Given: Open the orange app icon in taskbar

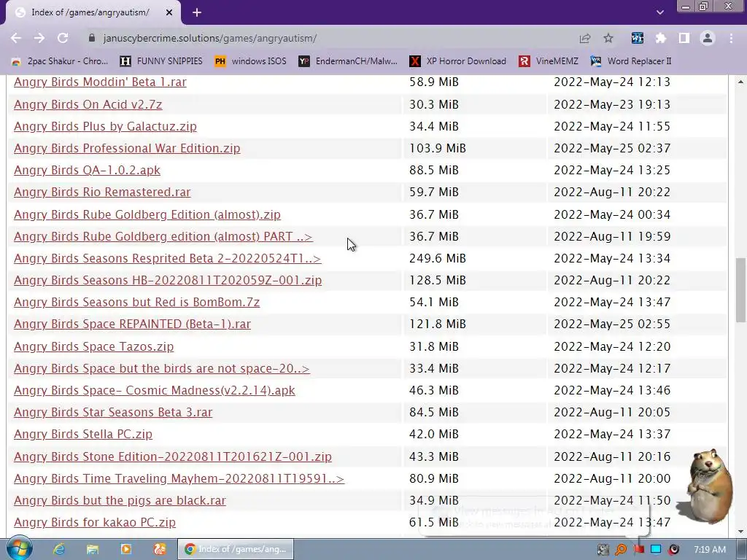Looking at the screenshot, I should (160, 549).
